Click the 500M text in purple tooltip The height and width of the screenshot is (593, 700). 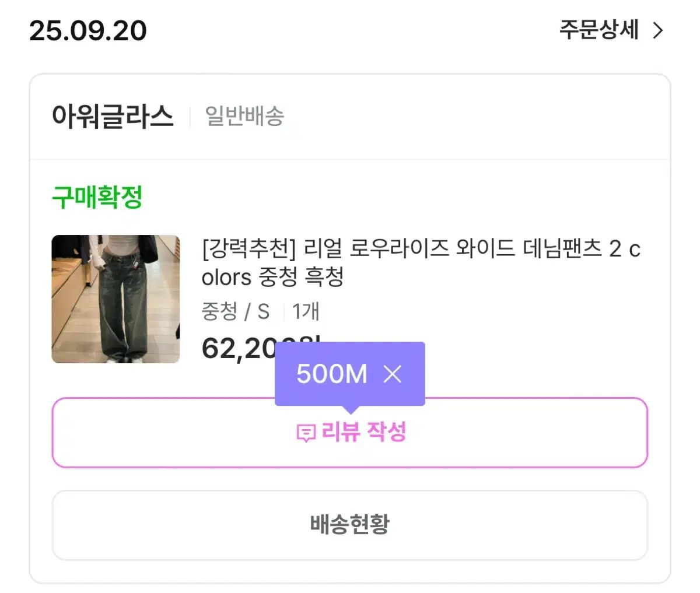(x=332, y=374)
